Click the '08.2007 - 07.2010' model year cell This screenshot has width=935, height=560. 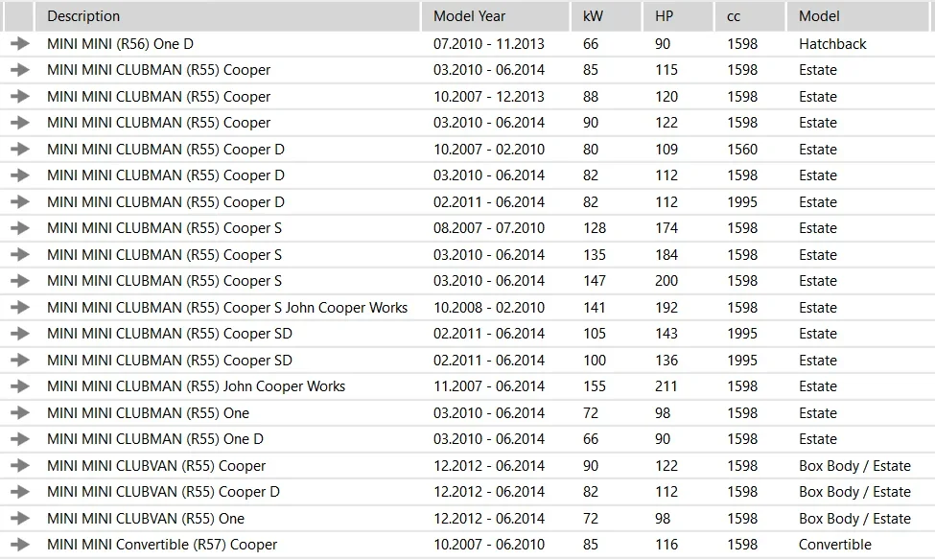489,228
